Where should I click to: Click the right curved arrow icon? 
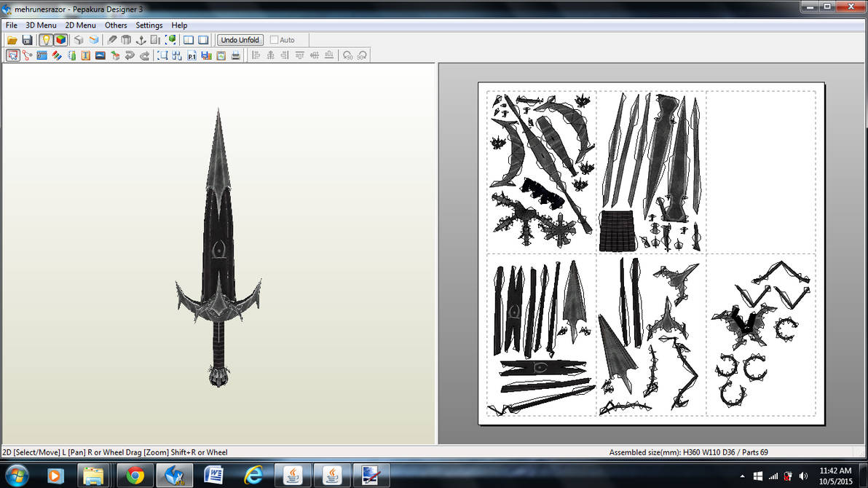tap(144, 55)
